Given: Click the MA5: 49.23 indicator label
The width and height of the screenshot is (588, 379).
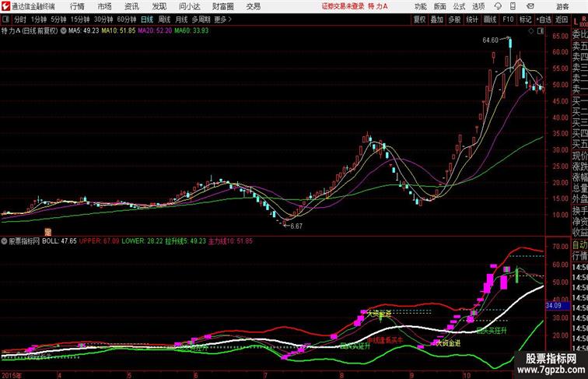Looking at the screenshot, I should pyautogui.click(x=83, y=31).
